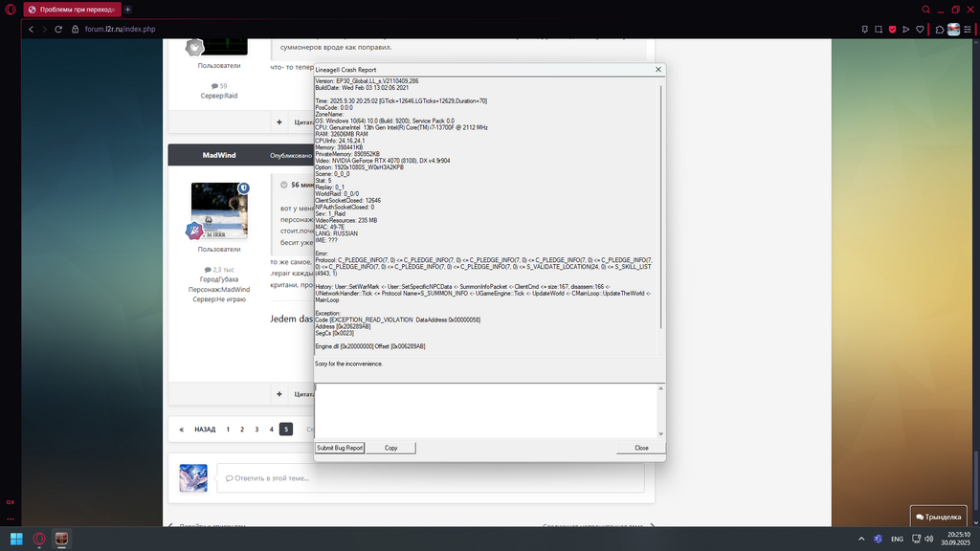Go to forum page 1
980x551 pixels.
[x=228, y=430]
